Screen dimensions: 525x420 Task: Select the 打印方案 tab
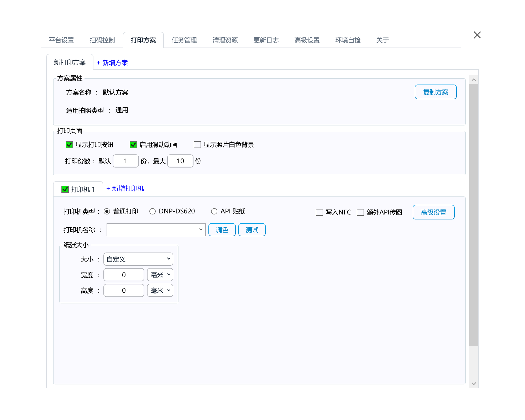143,40
